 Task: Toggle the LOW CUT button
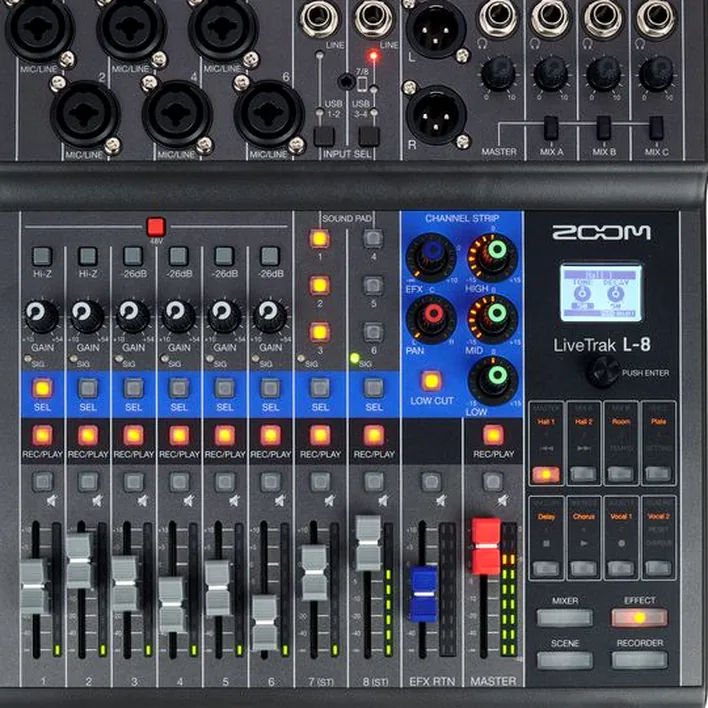pos(431,381)
